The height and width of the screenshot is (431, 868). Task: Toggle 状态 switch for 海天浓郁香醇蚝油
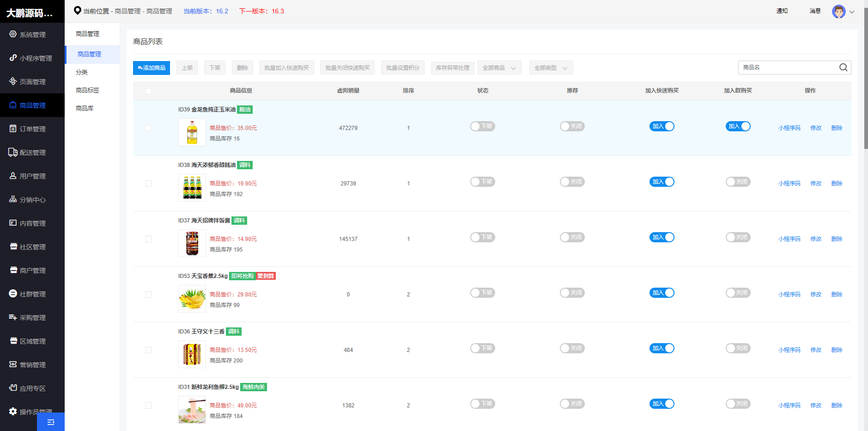[x=482, y=182]
